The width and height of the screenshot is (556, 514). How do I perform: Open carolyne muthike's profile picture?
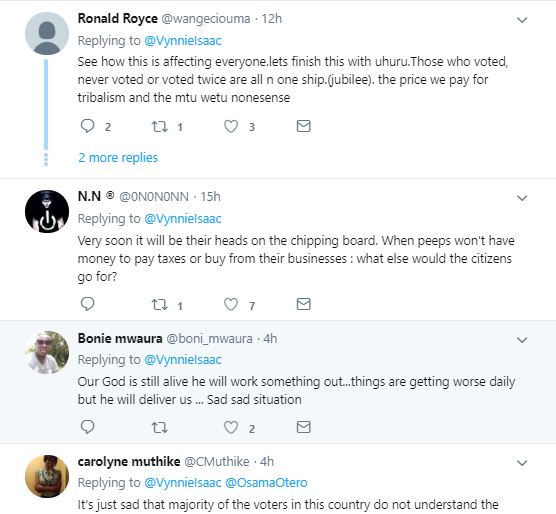click(47, 476)
